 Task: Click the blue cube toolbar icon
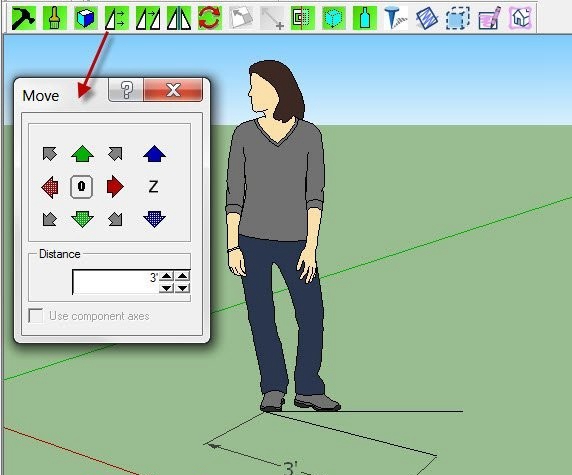[x=86, y=18]
